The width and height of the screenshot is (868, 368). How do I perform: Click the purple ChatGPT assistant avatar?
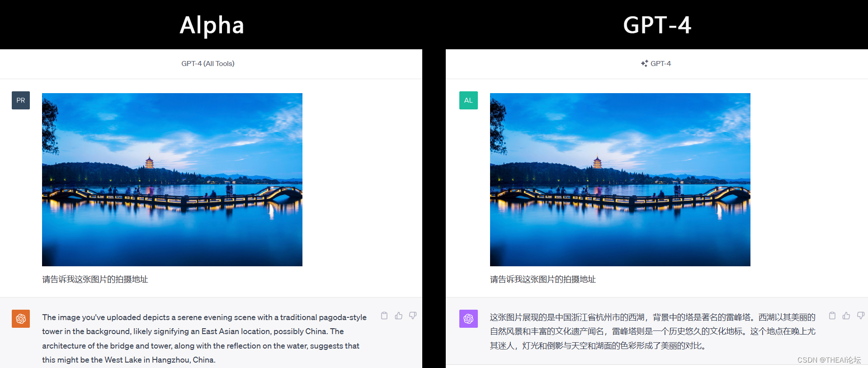(468, 319)
